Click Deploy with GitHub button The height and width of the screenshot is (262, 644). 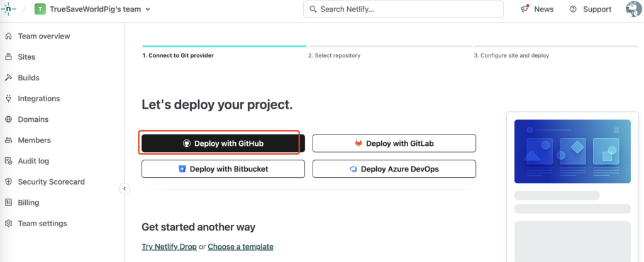pos(223,143)
